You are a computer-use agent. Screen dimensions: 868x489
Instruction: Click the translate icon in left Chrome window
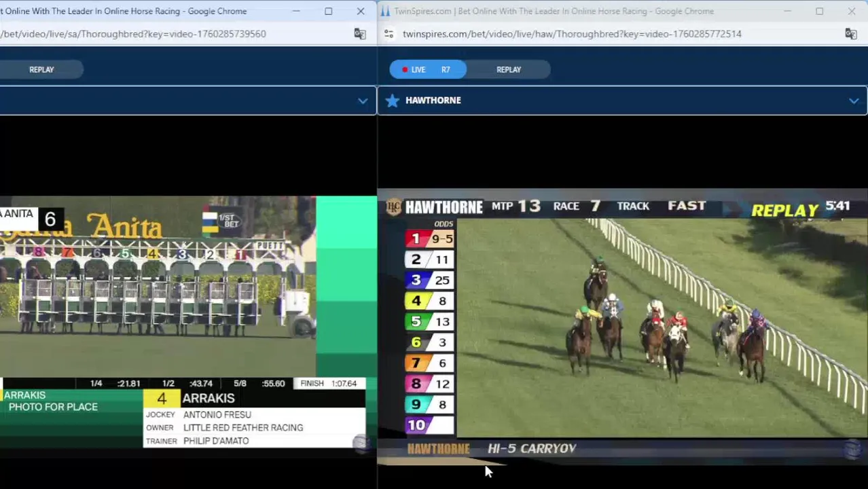point(360,34)
